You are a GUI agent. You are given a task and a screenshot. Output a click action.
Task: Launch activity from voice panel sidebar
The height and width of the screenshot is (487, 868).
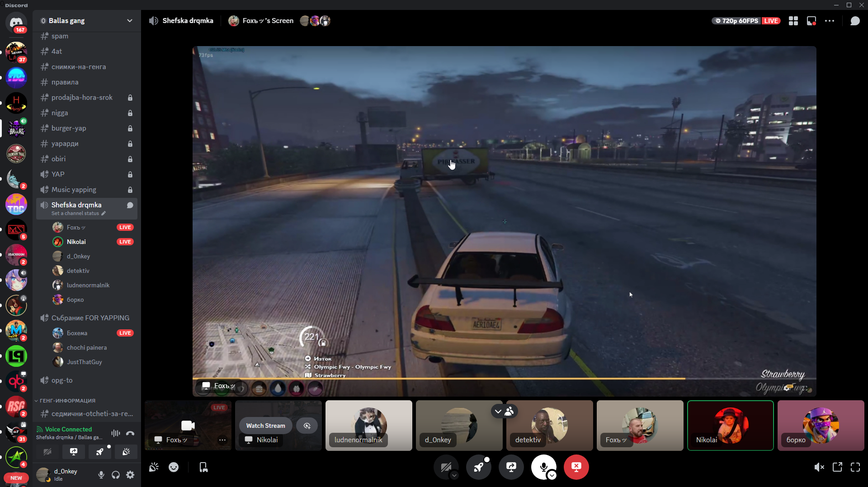point(100,451)
